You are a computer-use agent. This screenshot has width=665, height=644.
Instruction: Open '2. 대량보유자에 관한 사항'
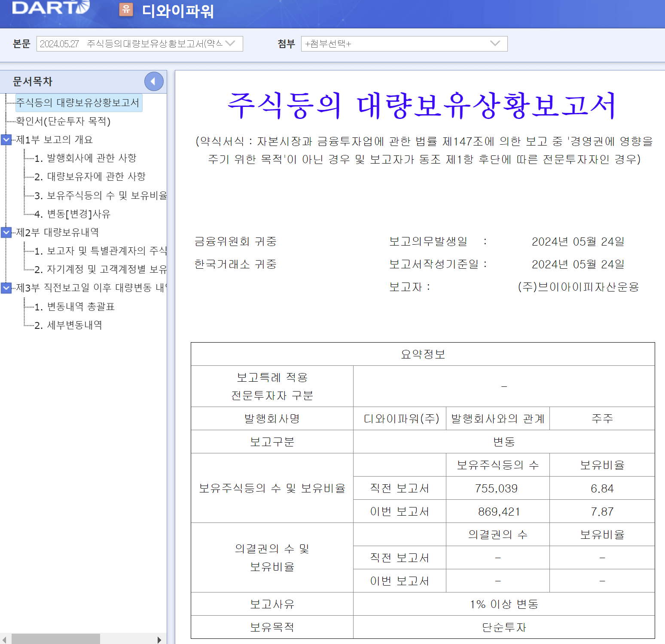click(x=90, y=176)
